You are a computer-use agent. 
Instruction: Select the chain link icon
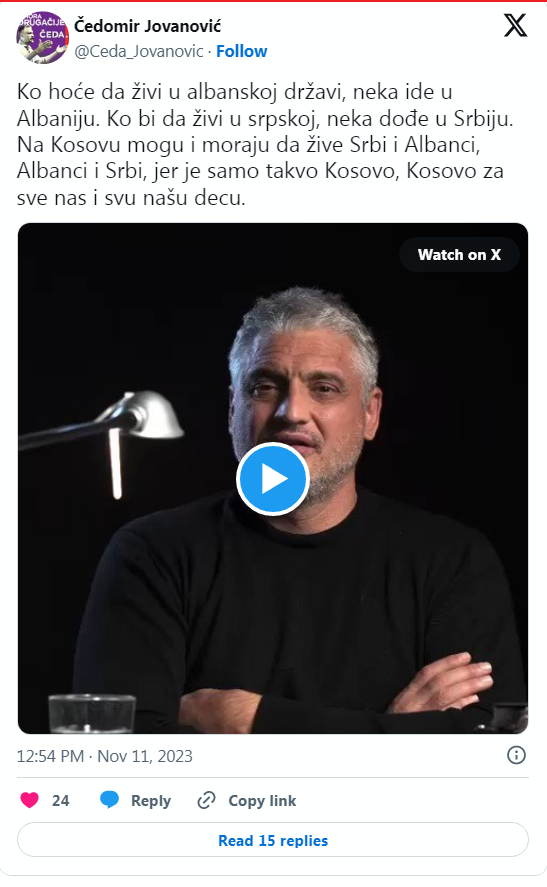tap(206, 800)
